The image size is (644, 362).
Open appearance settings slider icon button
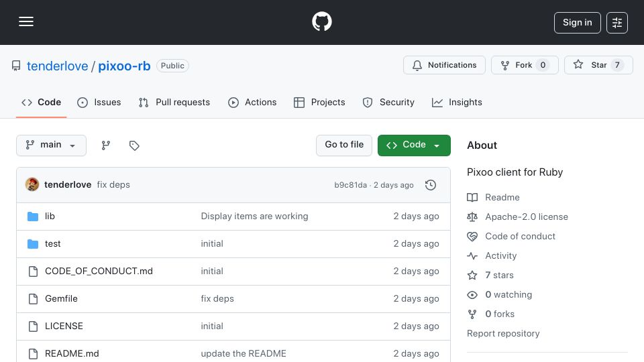tap(617, 23)
